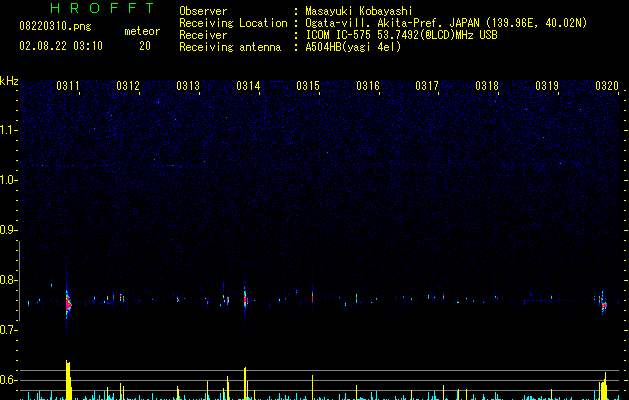Click the yellow power bar at 0314
Screen dimensions: 629x400
(x=245, y=384)
